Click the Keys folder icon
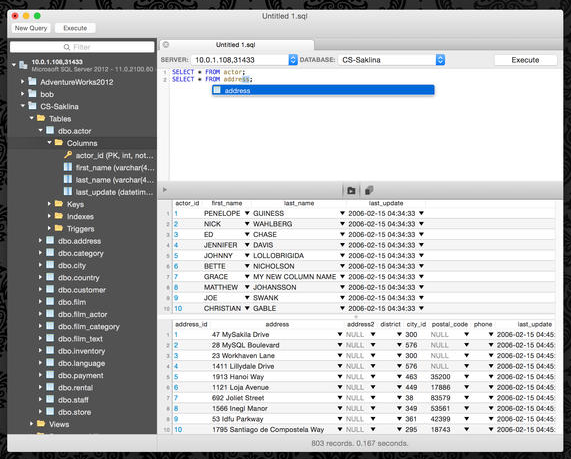The height and width of the screenshot is (459, 571). pos(59,204)
